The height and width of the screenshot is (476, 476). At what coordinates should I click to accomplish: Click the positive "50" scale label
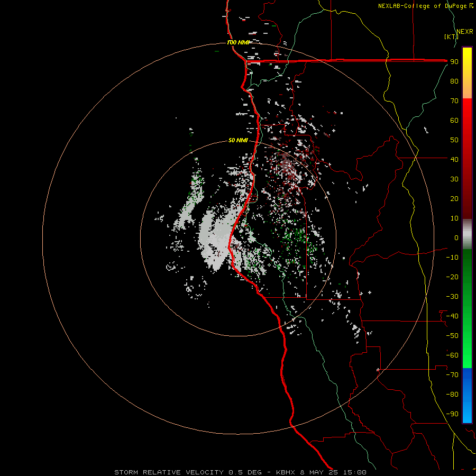coord(454,140)
